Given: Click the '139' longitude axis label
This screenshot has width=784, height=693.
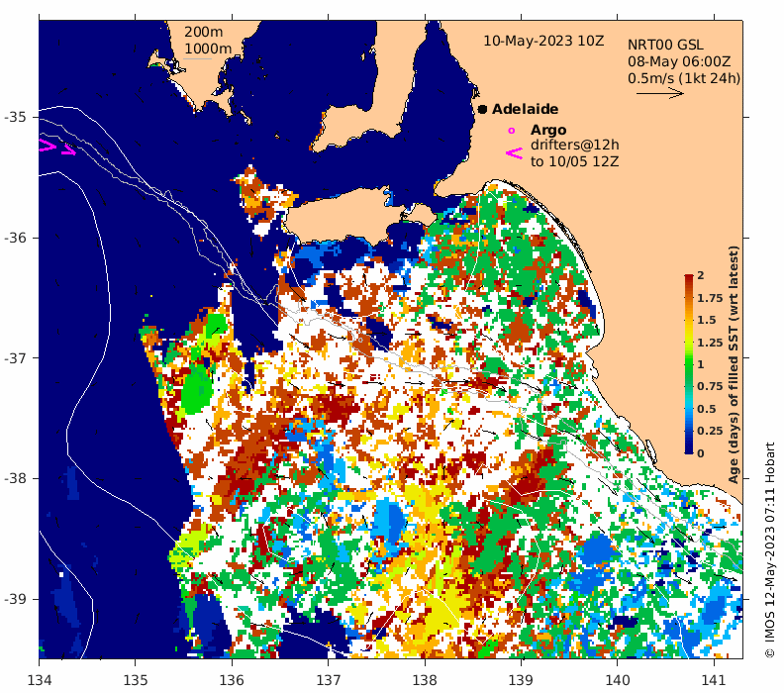Looking at the screenshot, I should pyautogui.click(x=522, y=680).
